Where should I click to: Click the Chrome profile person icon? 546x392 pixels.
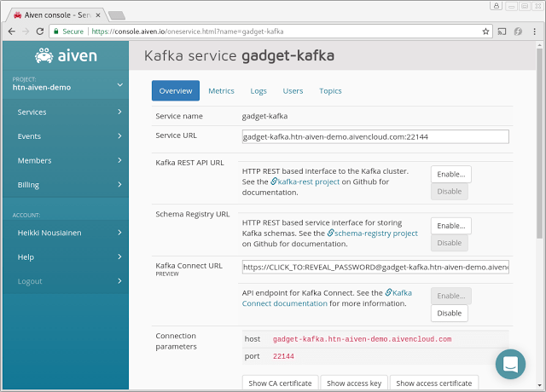click(x=496, y=6)
